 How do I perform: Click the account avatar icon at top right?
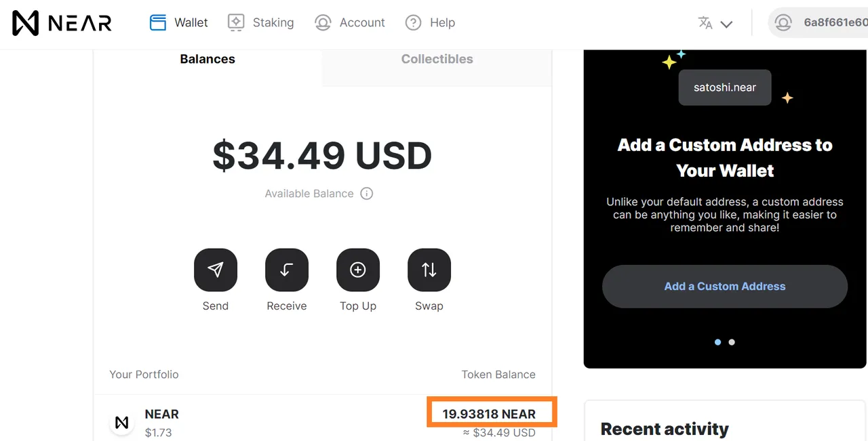[783, 22]
